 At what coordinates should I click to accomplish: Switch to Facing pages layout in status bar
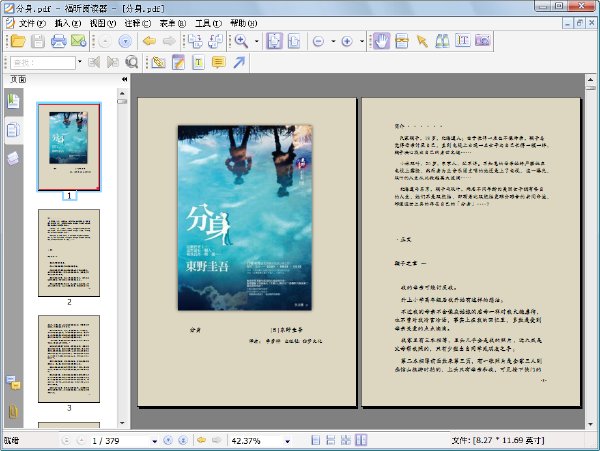(361, 440)
